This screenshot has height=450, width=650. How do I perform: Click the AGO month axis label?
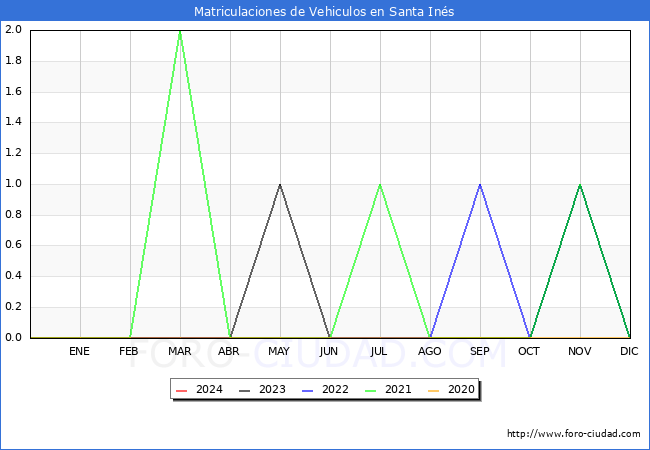pos(429,351)
